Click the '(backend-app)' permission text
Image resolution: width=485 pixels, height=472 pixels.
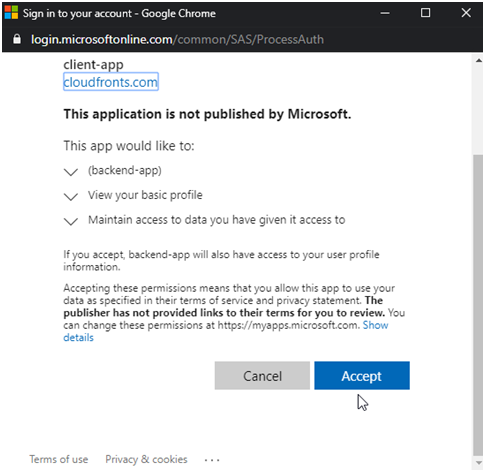125,170
